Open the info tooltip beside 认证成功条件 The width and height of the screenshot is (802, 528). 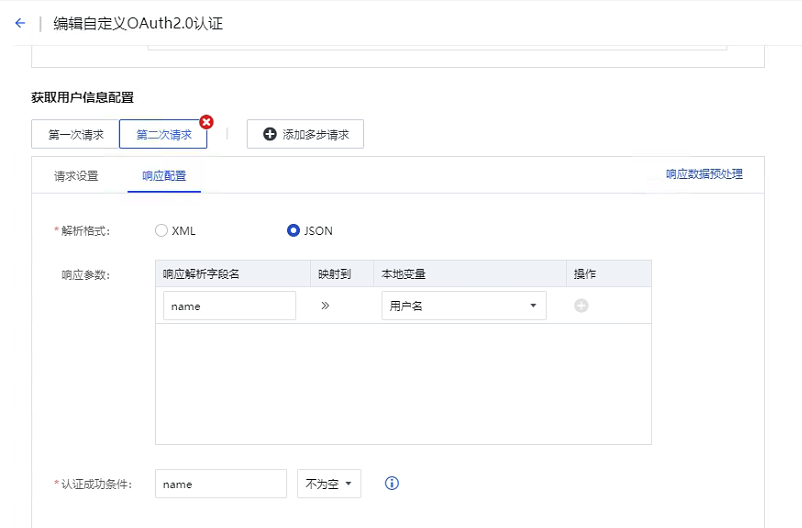(392, 483)
